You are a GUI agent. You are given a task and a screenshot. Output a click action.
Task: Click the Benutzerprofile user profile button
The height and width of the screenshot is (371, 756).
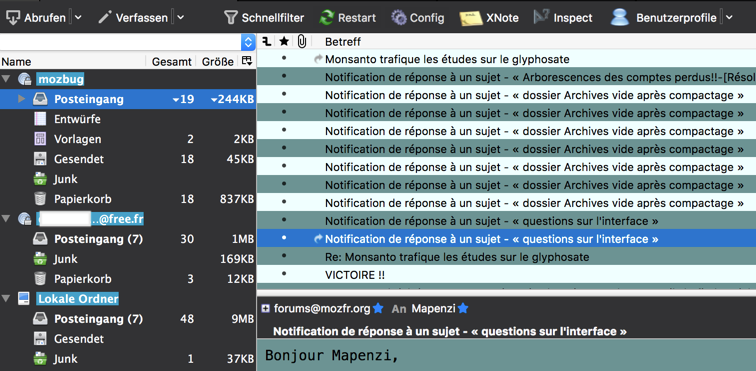pos(663,18)
